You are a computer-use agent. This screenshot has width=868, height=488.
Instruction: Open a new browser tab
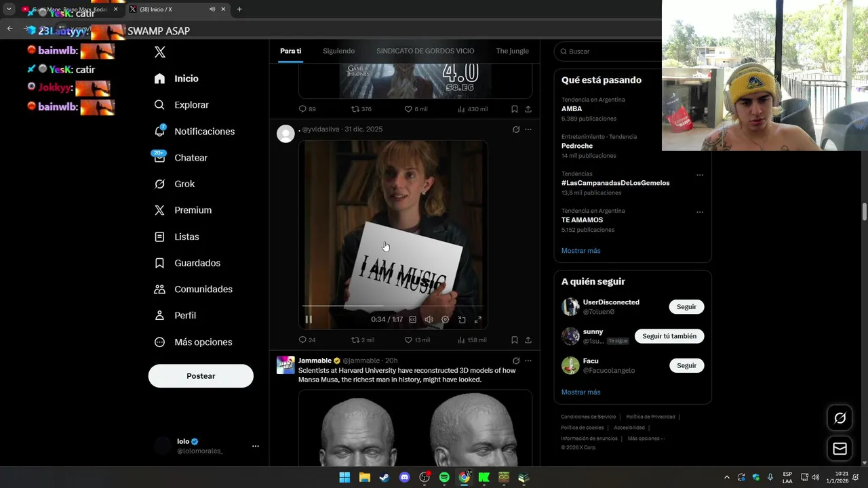(x=239, y=9)
